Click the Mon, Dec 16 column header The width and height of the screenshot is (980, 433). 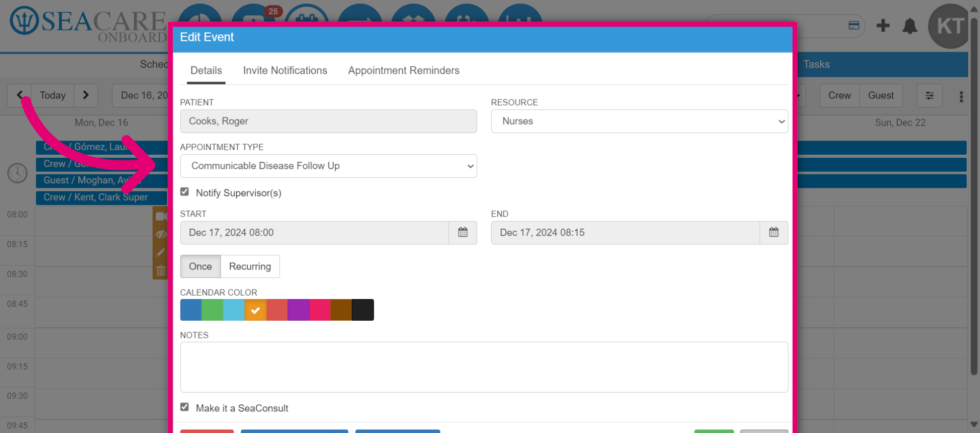(102, 123)
